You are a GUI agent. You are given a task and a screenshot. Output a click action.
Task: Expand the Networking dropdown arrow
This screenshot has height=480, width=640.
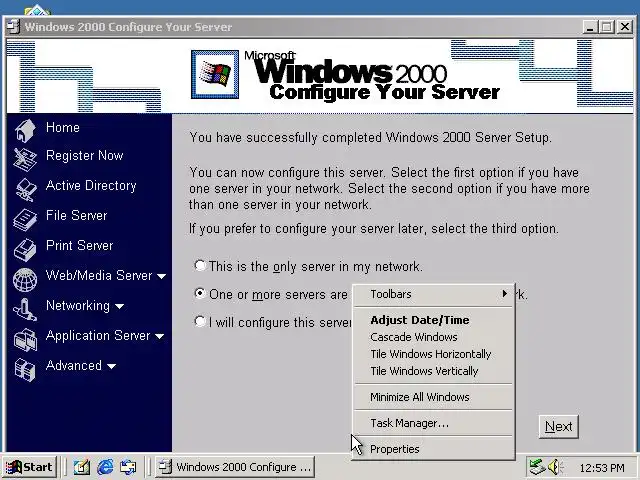(x=120, y=306)
